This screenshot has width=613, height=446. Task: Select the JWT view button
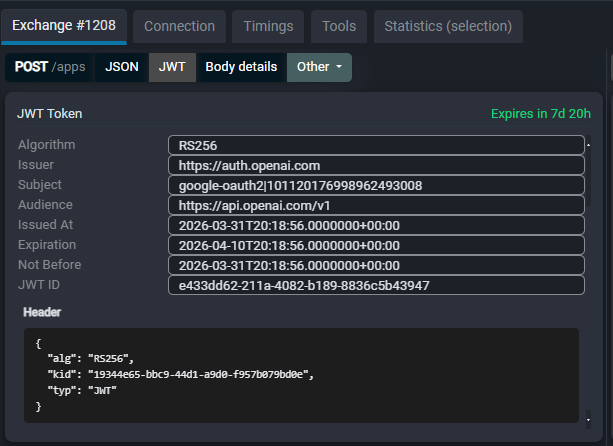[x=172, y=67]
